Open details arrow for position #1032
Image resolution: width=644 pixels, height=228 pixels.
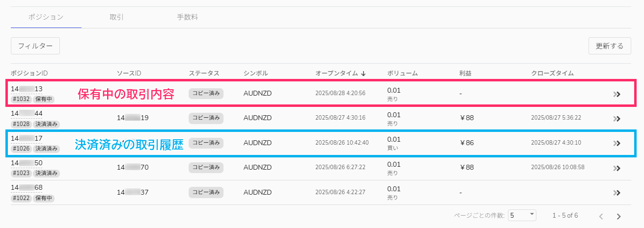tap(617, 94)
